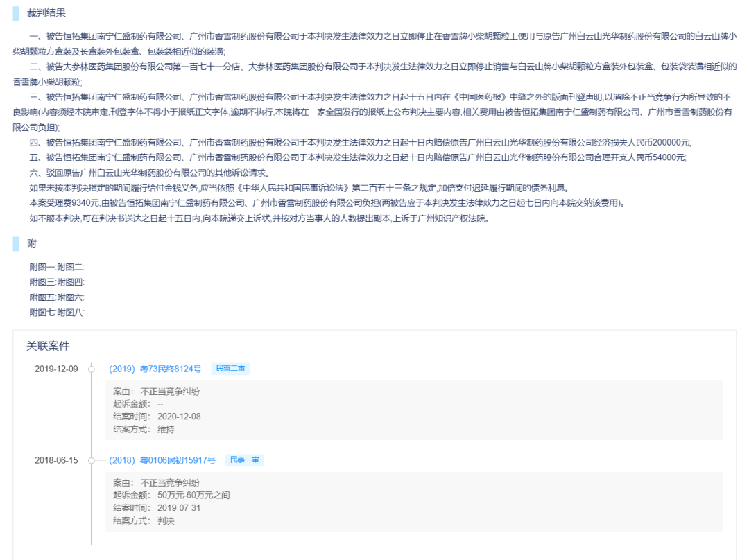The width and height of the screenshot is (749, 560).
Task: Click paragraph mentioning 合理开支人民币54000元
Action: point(358,157)
